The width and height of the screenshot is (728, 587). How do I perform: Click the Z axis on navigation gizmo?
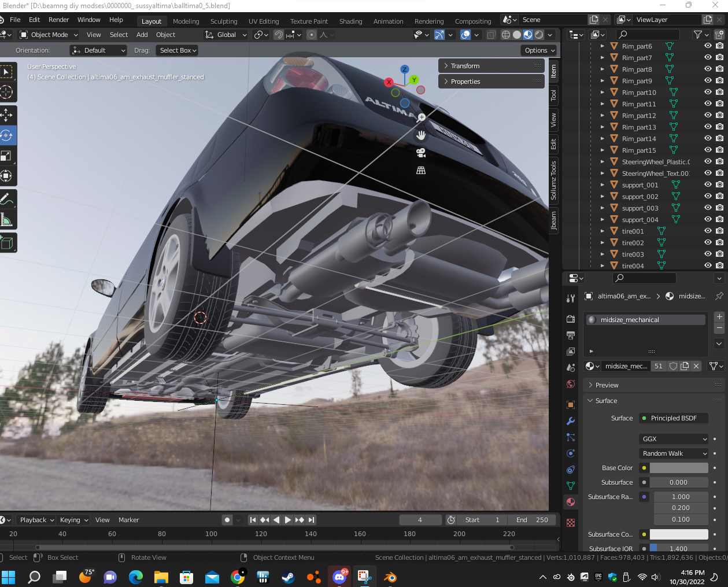pyautogui.click(x=405, y=69)
